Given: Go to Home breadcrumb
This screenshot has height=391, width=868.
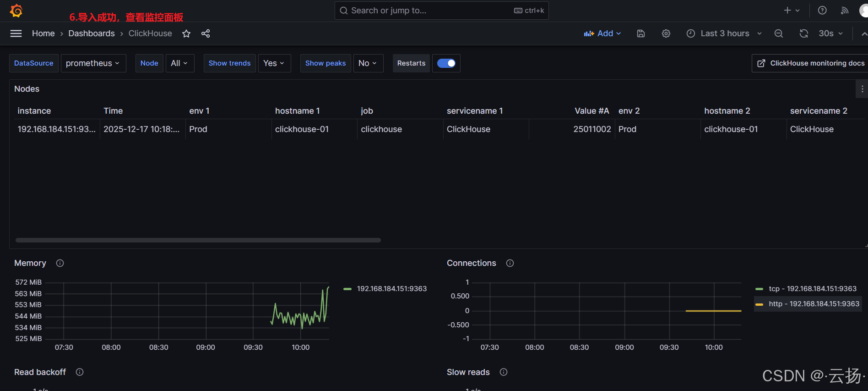Looking at the screenshot, I should (43, 33).
